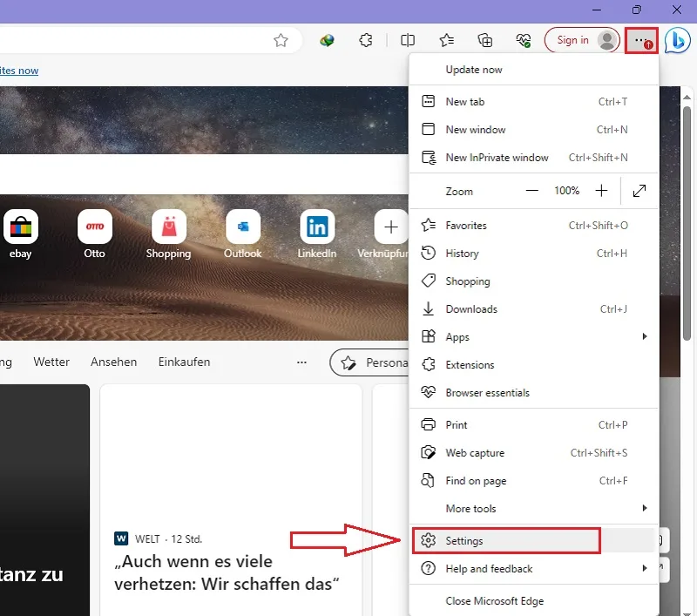
Task: Click the favorites star in address bar
Action: click(x=281, y=40)
